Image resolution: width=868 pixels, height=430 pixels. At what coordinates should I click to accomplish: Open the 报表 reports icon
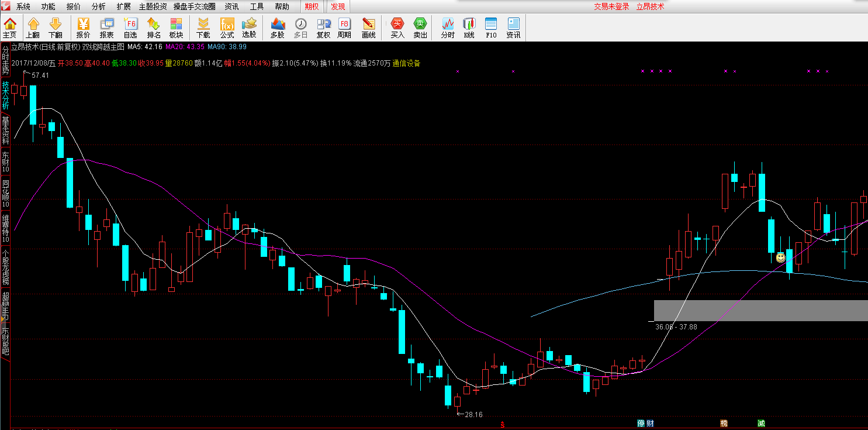(x=107, y=27)
